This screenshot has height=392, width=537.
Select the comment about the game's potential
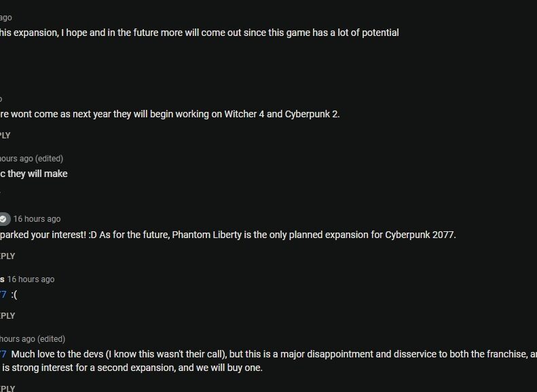click(x=200, y=33)
